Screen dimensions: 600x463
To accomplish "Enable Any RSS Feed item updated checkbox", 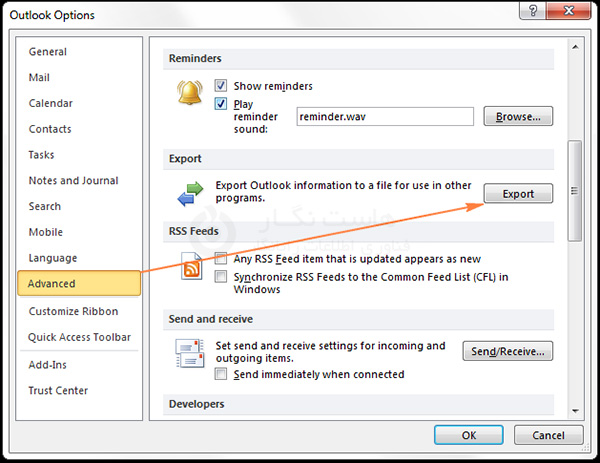I will coord(221,258).
